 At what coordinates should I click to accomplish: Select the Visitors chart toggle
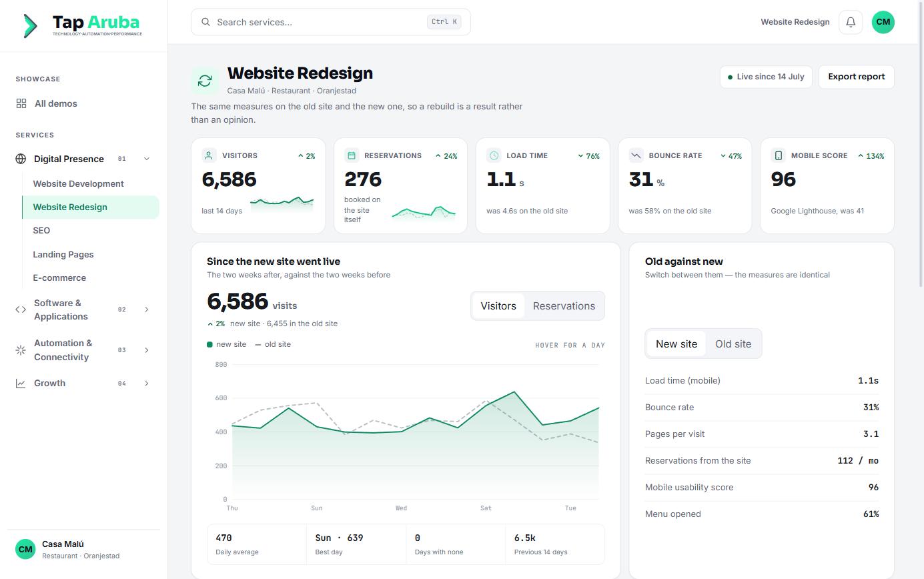pyautogui.click(x=498, y=306)
